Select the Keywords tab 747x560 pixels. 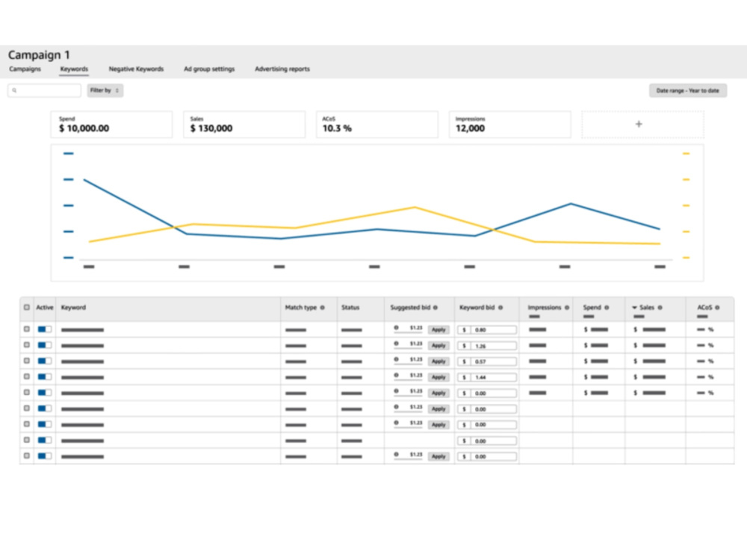74,69
